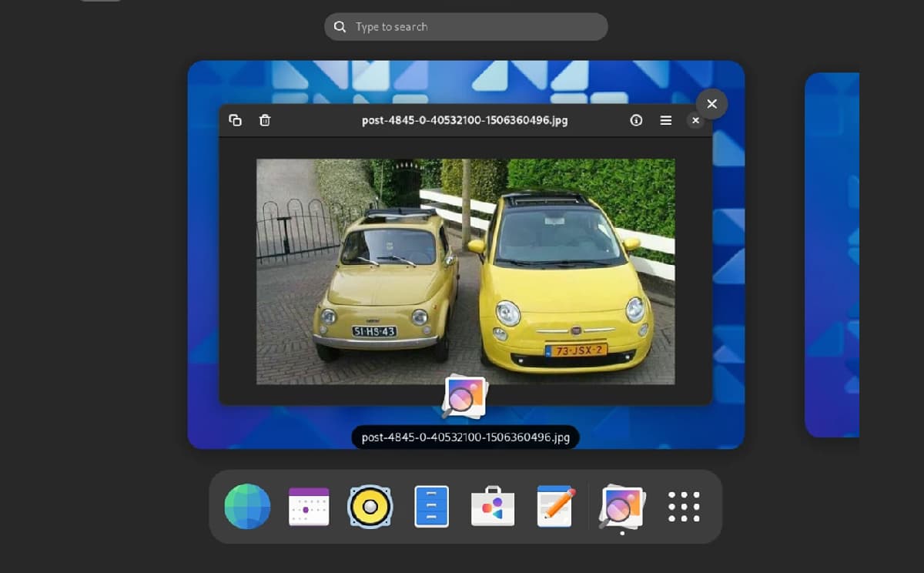Open the Files app in the dock
This screenshot has height=573, width=924.
(432, 507)
